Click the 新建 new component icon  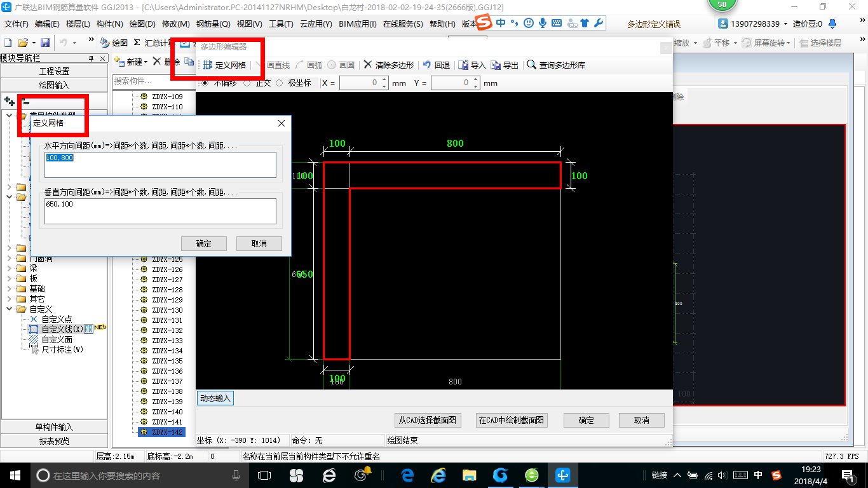[x=119, y=62]
